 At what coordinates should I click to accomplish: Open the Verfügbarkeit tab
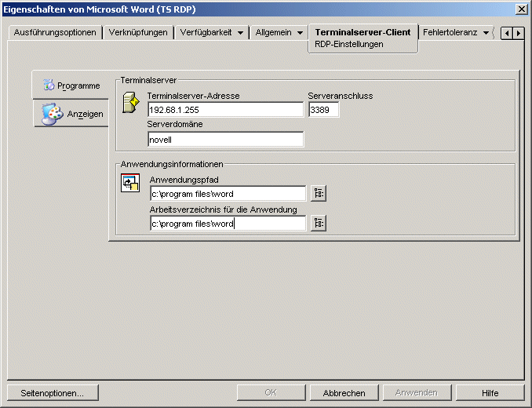tap(206, 32)
